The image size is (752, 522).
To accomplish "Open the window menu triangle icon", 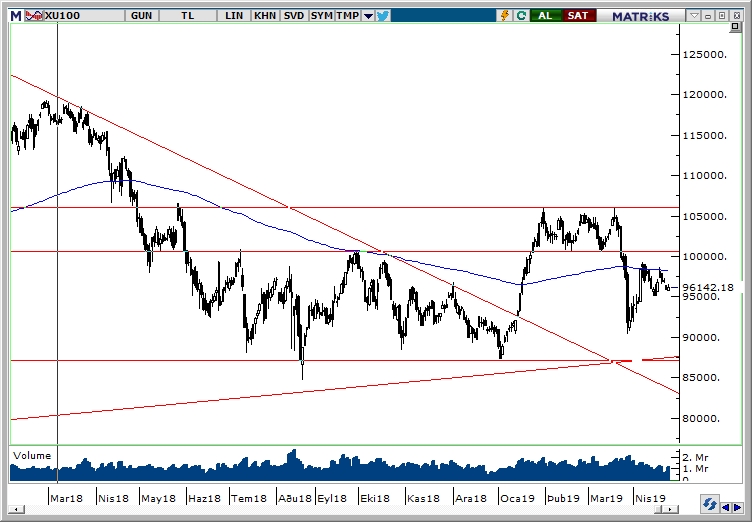I will tap(694, 16).
